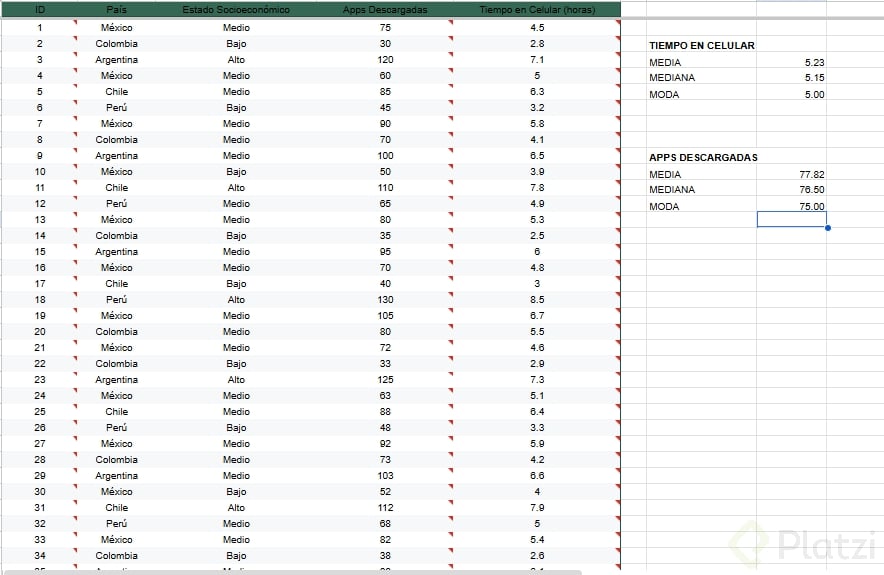
Task: Click the apps value 100
Action: tap(385, 156)
